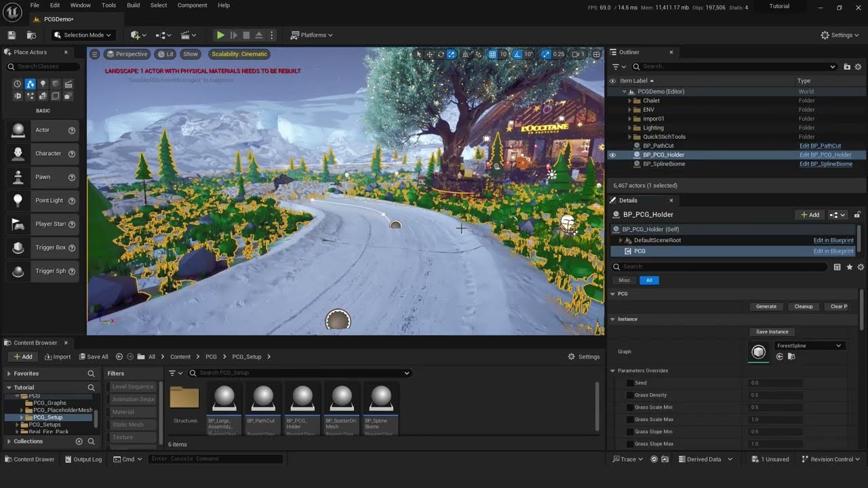Open the Browse content icon in the toolbar

[x=31, y=35]
